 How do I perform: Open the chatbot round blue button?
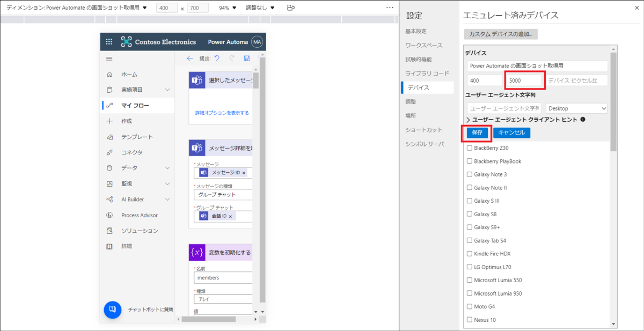point(113,310)
